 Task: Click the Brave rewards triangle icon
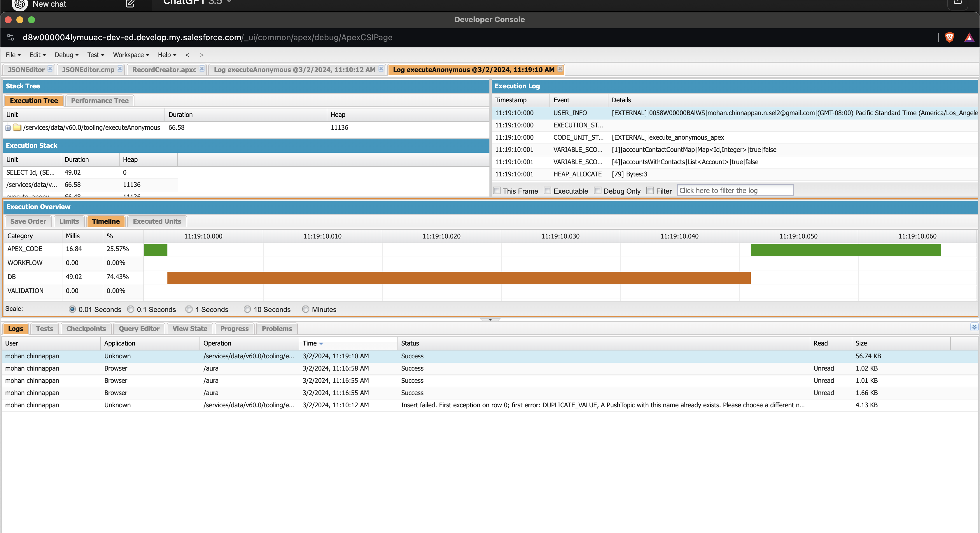click(x=969, y=37)
